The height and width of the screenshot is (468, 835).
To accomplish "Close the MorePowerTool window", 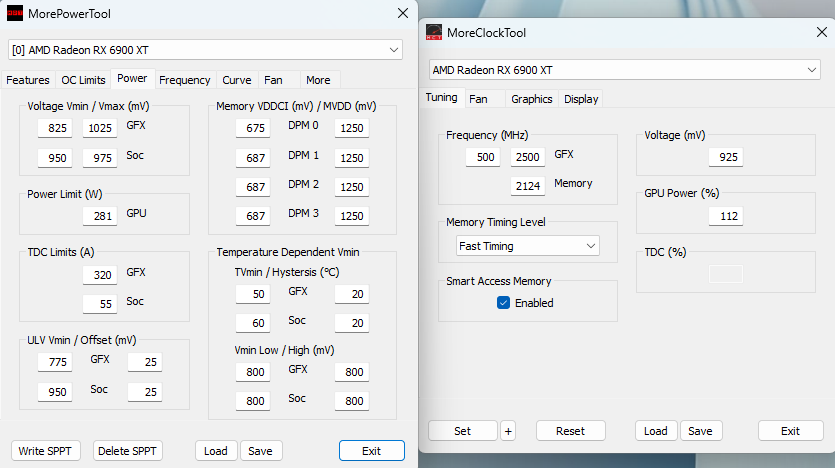I will (x=403, y=13).
